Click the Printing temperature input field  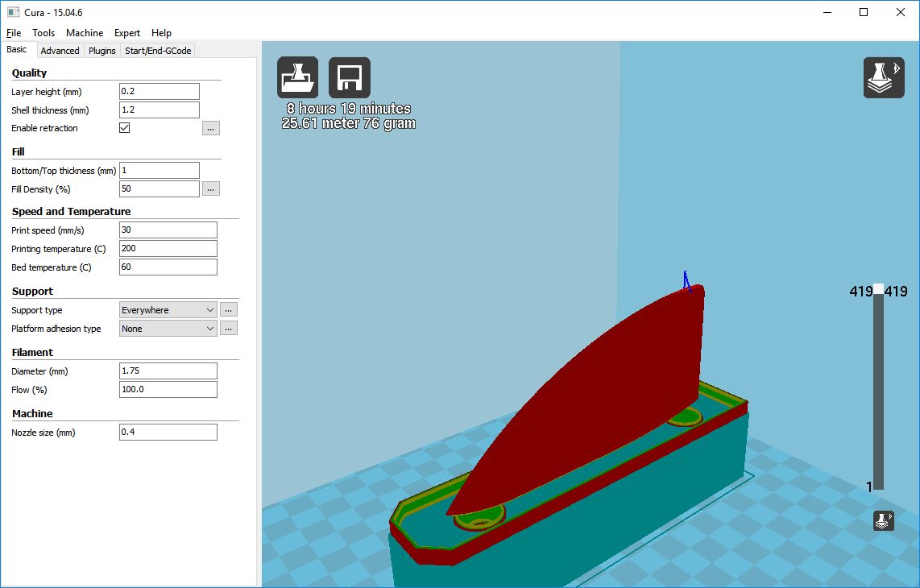point(168,248)
